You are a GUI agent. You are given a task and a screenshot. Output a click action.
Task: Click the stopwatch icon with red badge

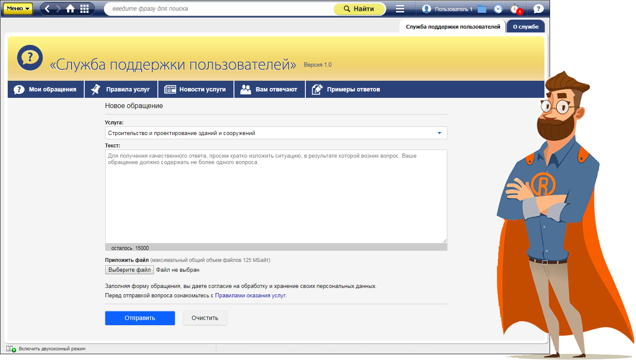pos(515,9)
